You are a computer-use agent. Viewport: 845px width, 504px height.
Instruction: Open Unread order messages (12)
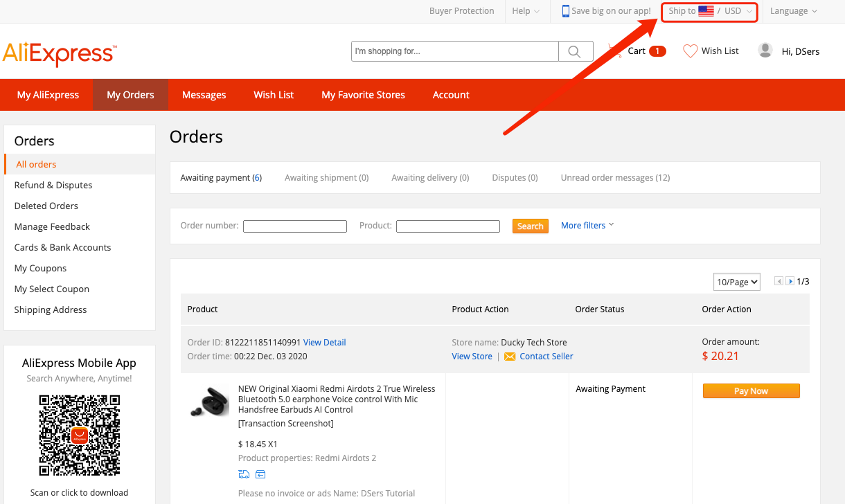pyautogui.click(x=615, y=178)
